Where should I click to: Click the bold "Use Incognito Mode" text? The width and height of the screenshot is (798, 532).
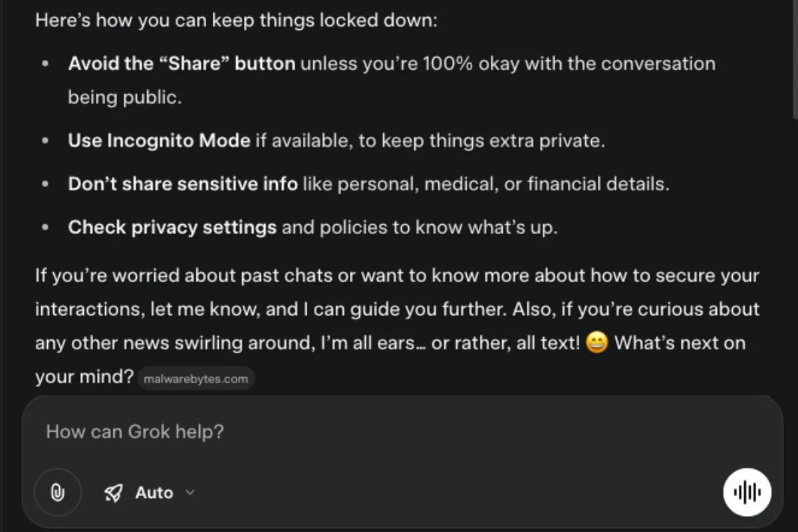159,140
